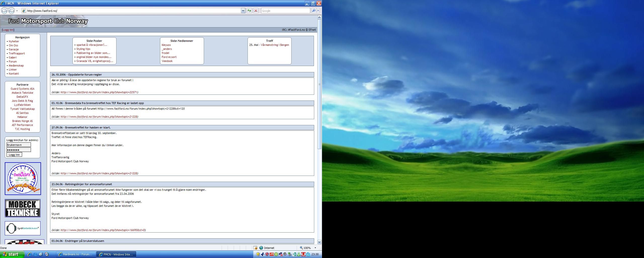Click the red Stop loading icon
This screenshot has width=644, height=258.
256,11
